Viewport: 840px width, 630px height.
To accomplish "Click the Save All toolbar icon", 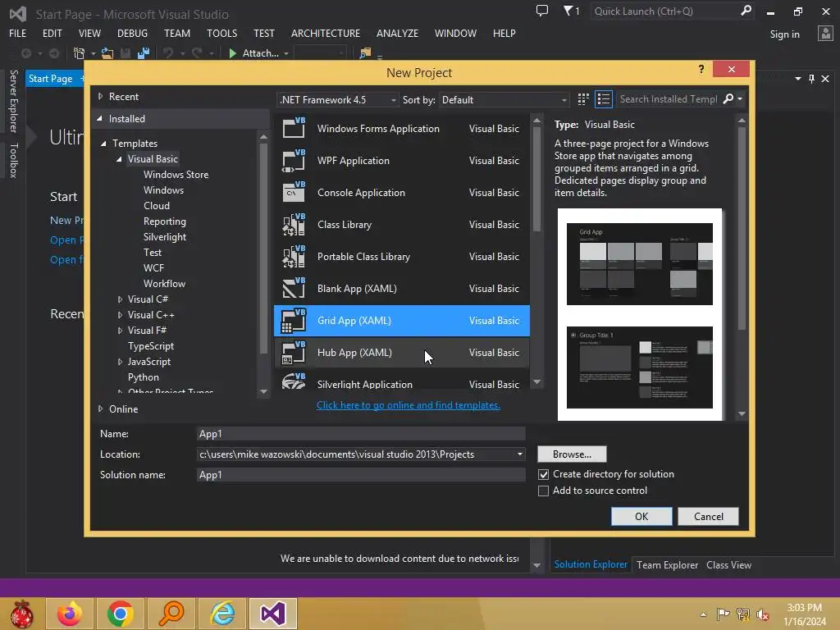I will (x=144, y=53).
